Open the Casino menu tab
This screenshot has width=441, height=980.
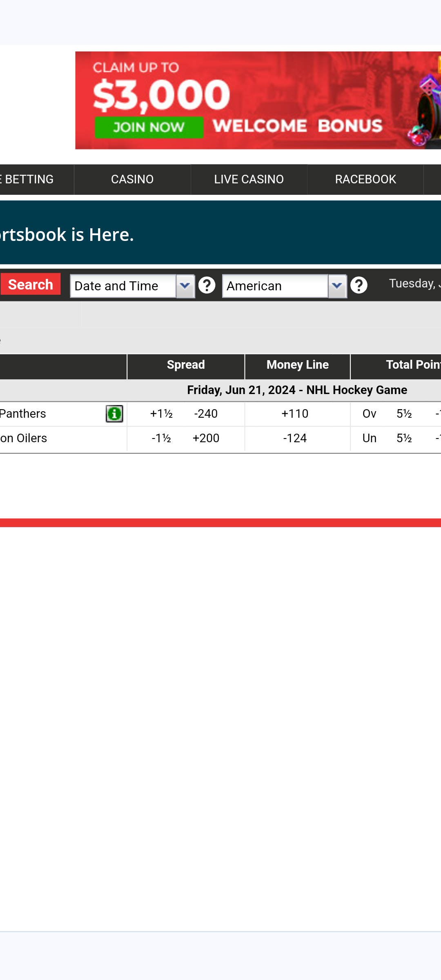click(132, 179)
